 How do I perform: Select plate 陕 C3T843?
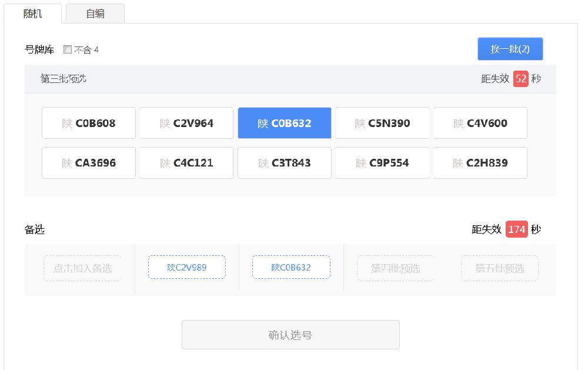tap(285, 163)
